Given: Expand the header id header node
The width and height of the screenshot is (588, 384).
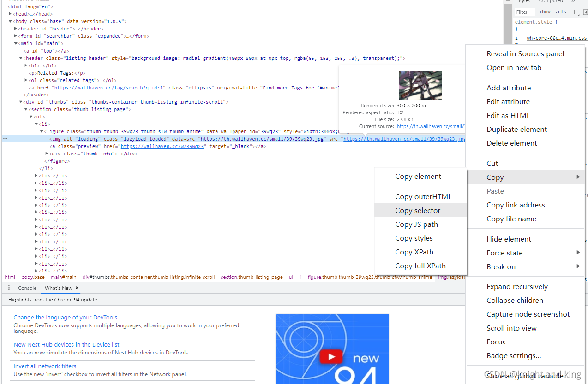Looking at the screenshot, I should coord(16,29).
